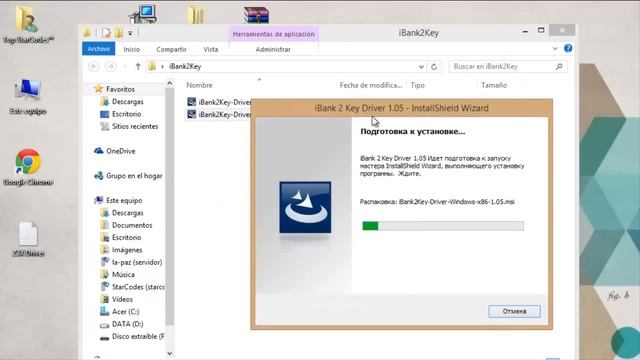Open the Administrar tab
This screenshot has height=360, width=640.
[x=273, y=49]
